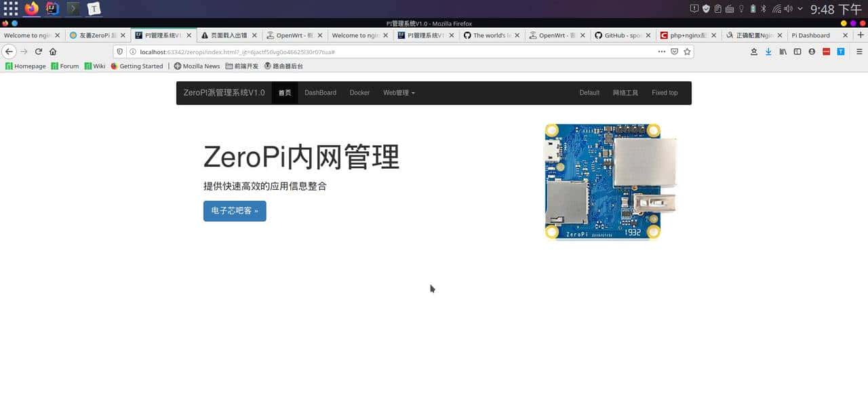Launch Firefox from the taskbar
The width and height of the screenshot is (868, 415).
pyautogui.click(x=32, y=9)
